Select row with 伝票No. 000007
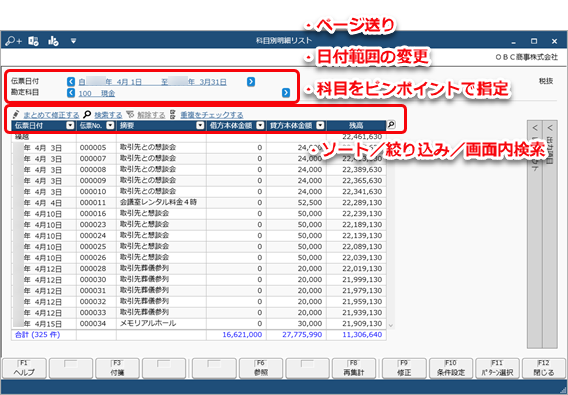Image resolution: width=568 pixels, height=395 pixels. click(x=199, y=159)
